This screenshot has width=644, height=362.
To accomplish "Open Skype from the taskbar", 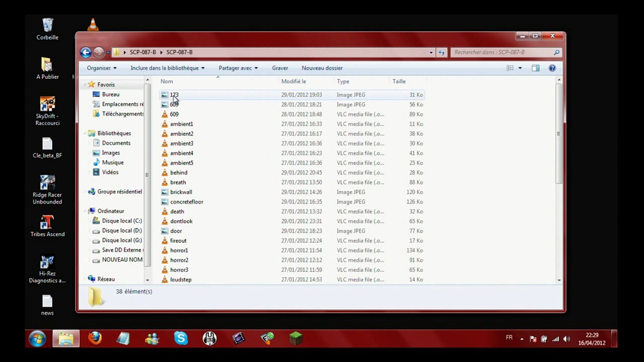I will [181, 338].
